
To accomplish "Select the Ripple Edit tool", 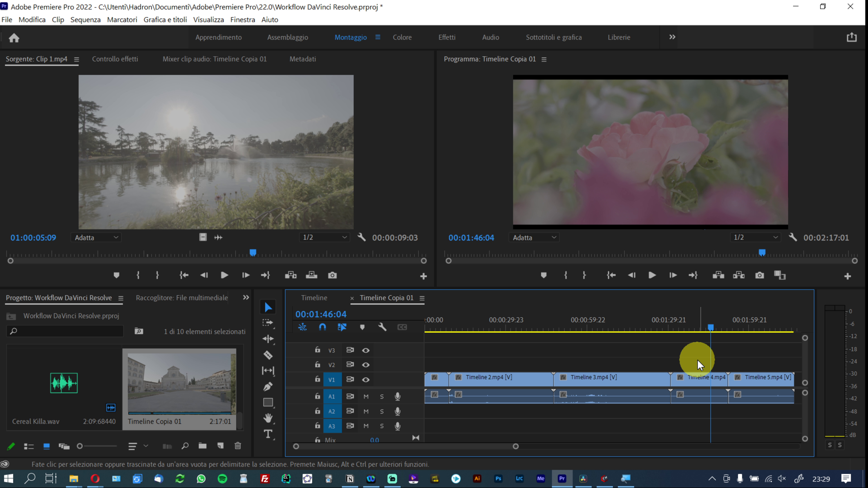I will 268,339.
